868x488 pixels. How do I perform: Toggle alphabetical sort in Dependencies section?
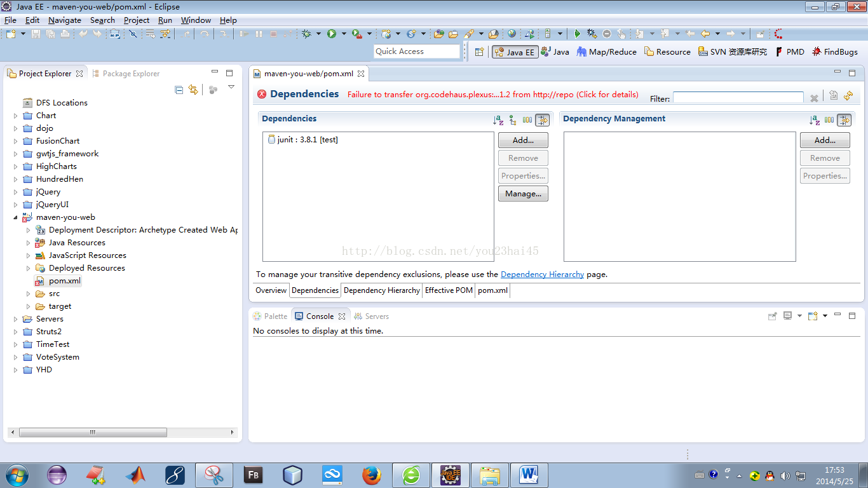[498, 119]
